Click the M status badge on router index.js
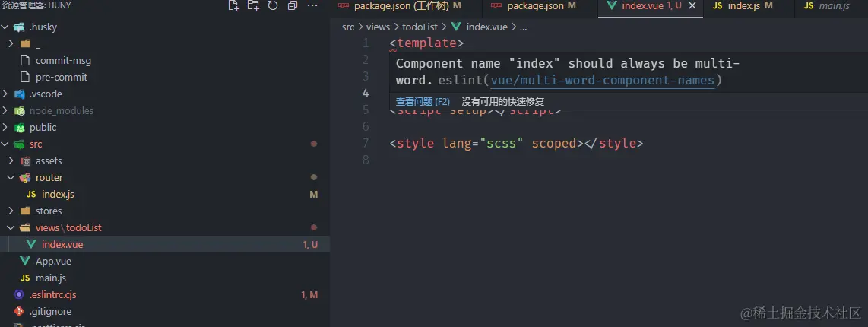Image resolution: width=868 pixels, height=327 pixels. (314, 195)
